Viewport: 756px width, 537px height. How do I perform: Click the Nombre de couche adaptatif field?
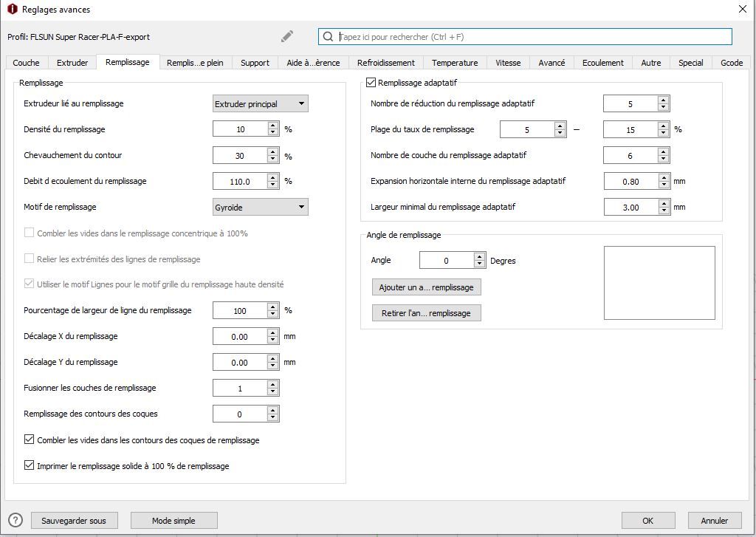pyautogui.click(x=630, y=155)
